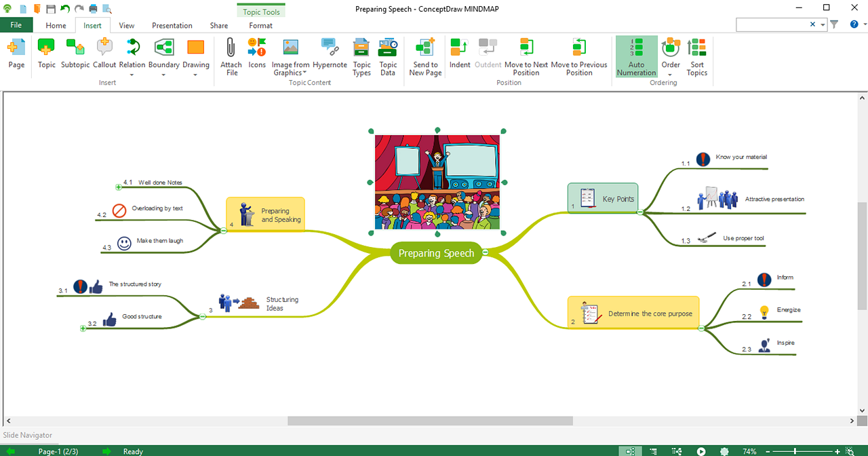Select the Attractive presentation subtopic

(x=750, y=199)
